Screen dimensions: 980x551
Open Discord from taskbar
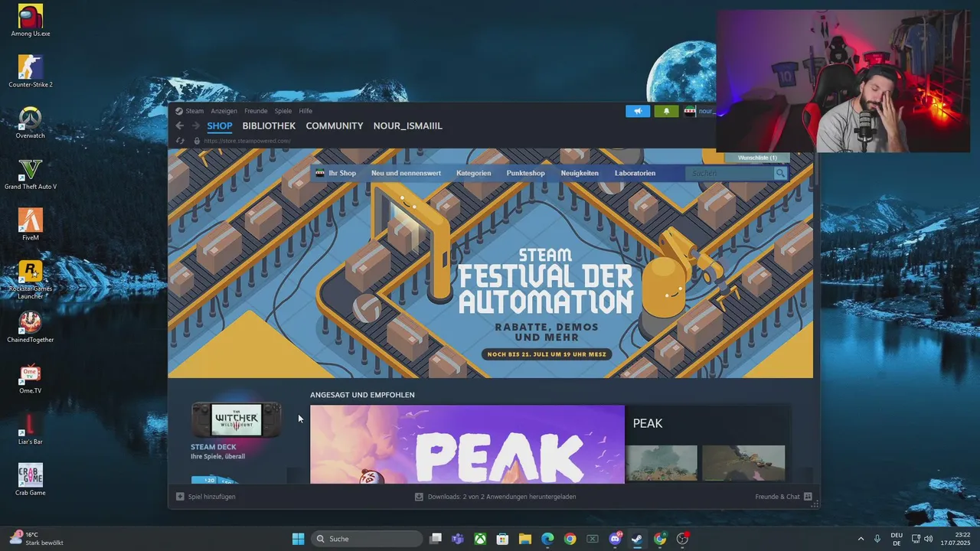pos(615,539)
